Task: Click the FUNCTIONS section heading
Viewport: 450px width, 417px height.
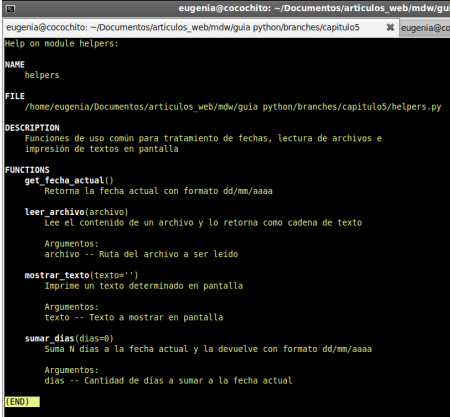Action: (27, 170)
